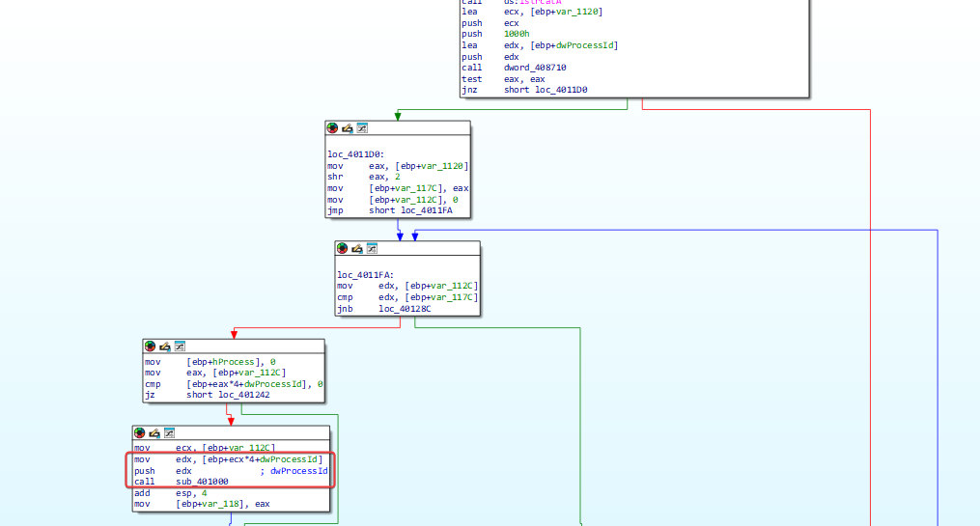
Task: Click graph icon in hProcess block header
Action: (180, 346)
